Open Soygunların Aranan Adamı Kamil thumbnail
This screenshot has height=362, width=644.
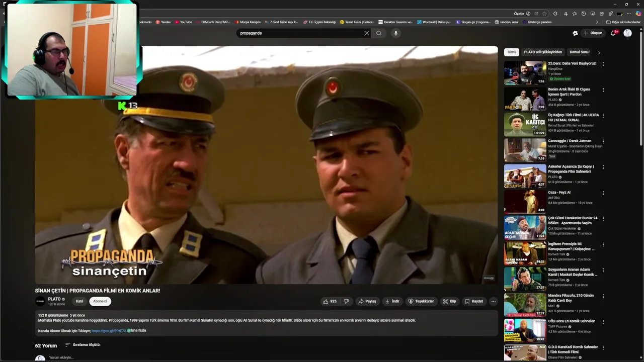(525, 279)
